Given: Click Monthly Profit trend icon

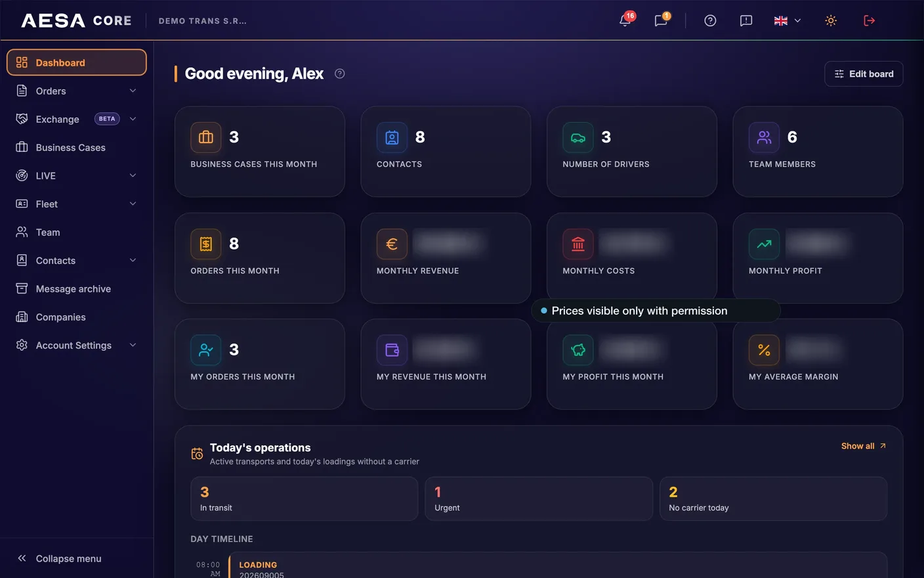Looking at the screenshot, I should coord(764,244).
